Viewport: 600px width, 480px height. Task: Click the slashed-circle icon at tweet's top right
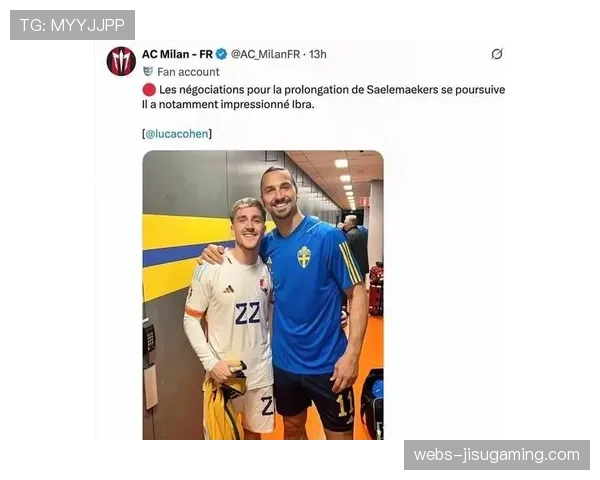point(497,54)
